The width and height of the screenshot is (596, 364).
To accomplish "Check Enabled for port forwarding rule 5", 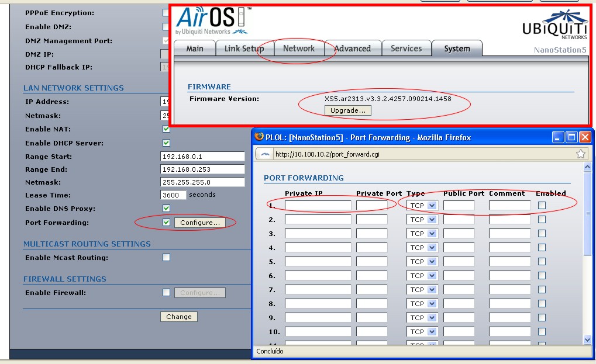I will pyautogui.click(x=542, y=262).
